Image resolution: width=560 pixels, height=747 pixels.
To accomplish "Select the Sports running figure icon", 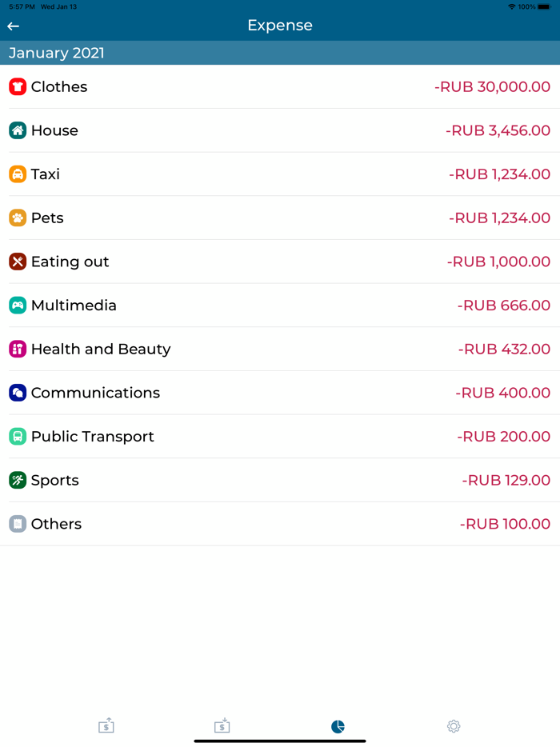I will point(19,480).
